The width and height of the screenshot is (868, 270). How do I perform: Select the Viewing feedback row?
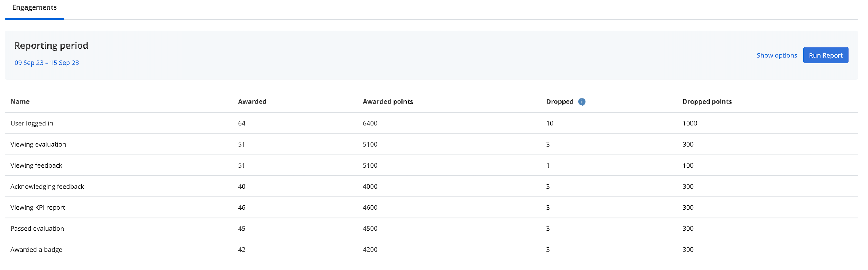click(x=36, y=165)
